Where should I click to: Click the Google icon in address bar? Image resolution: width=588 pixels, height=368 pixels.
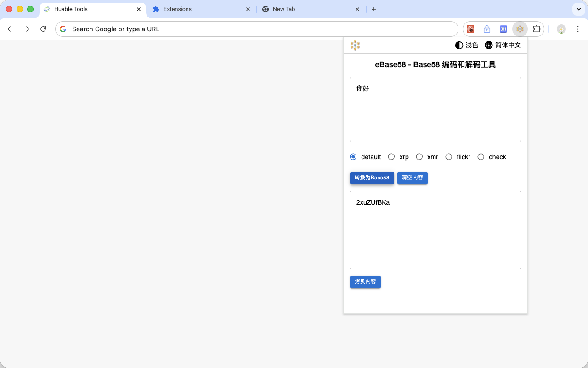[x=63, y=29]
